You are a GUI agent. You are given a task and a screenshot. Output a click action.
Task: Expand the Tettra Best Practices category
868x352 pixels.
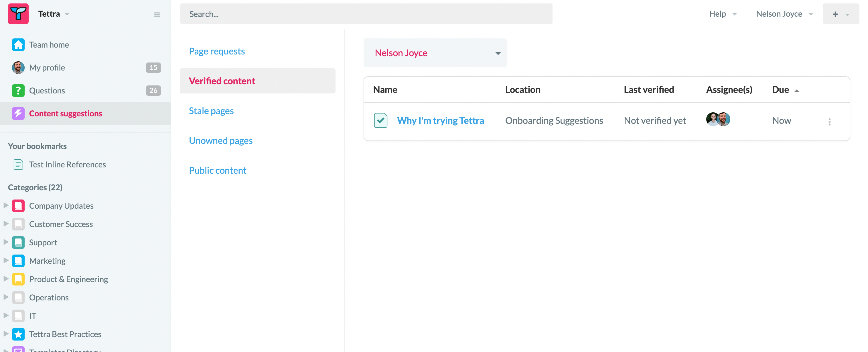tap(6, 333)
